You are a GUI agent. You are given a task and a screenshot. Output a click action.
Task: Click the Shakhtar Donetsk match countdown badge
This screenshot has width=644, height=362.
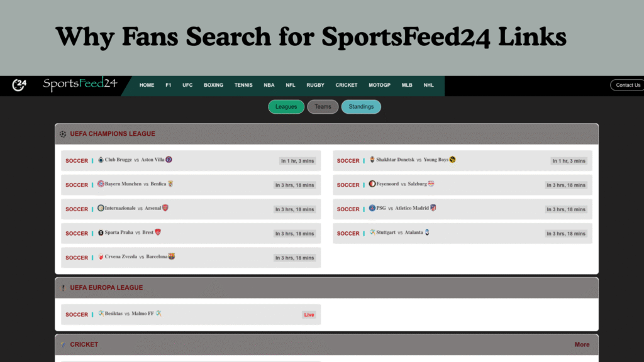coord(569,161)
